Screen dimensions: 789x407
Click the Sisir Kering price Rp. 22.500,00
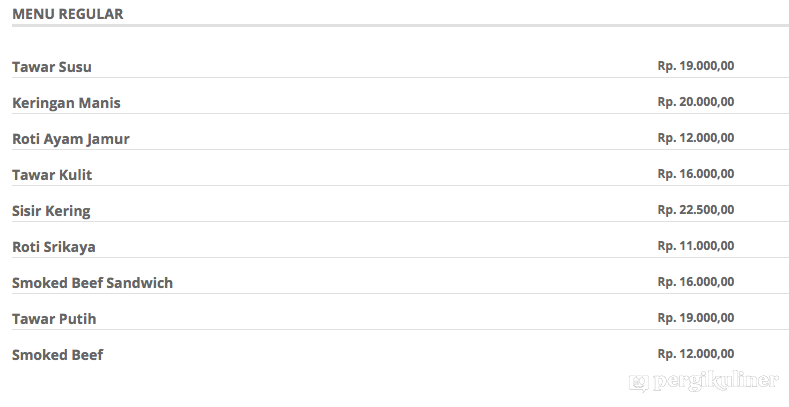coord(696,210)
